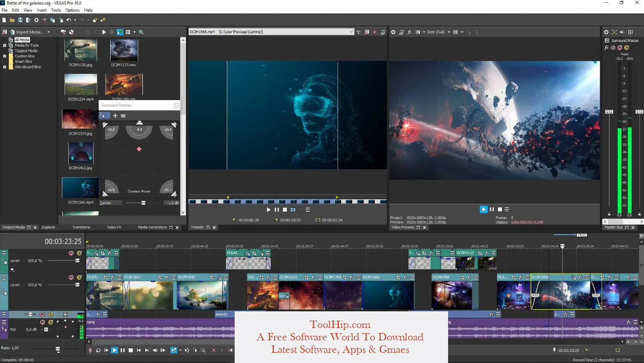Toggle Split Screen View in preview toolbar
The image size is (644, 363).
(x=417, y=32)
